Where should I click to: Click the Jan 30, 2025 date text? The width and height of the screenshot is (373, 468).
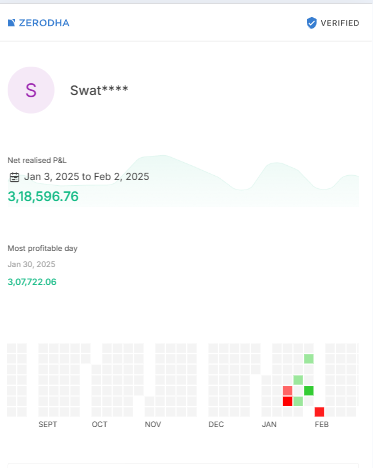[x=31, y=264]
